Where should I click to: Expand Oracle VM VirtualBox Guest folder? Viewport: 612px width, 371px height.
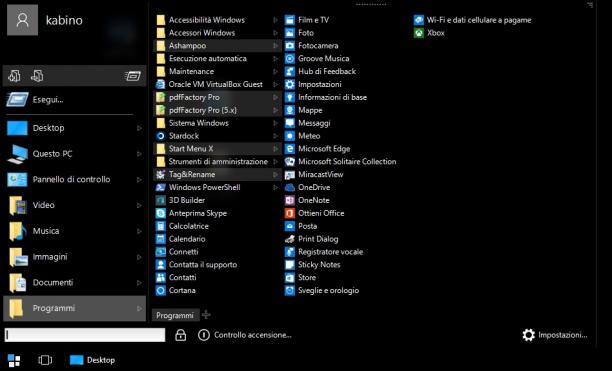[x=217, y=84]
